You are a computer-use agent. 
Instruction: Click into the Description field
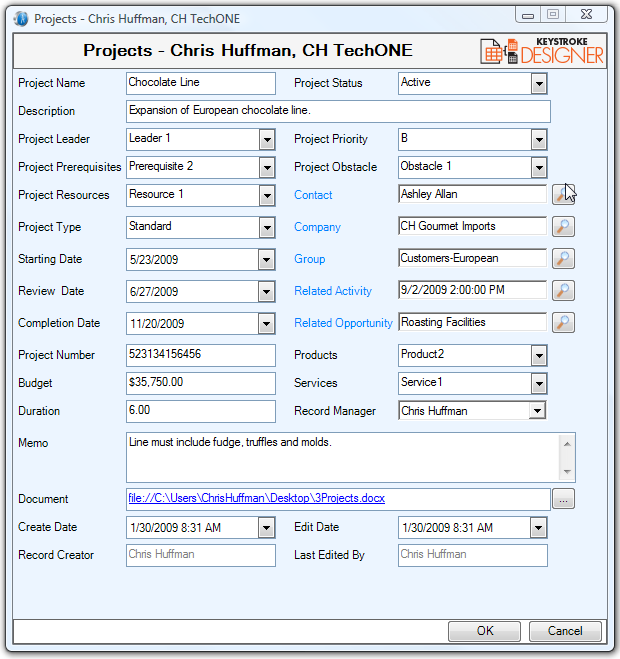tap(338, 111)
